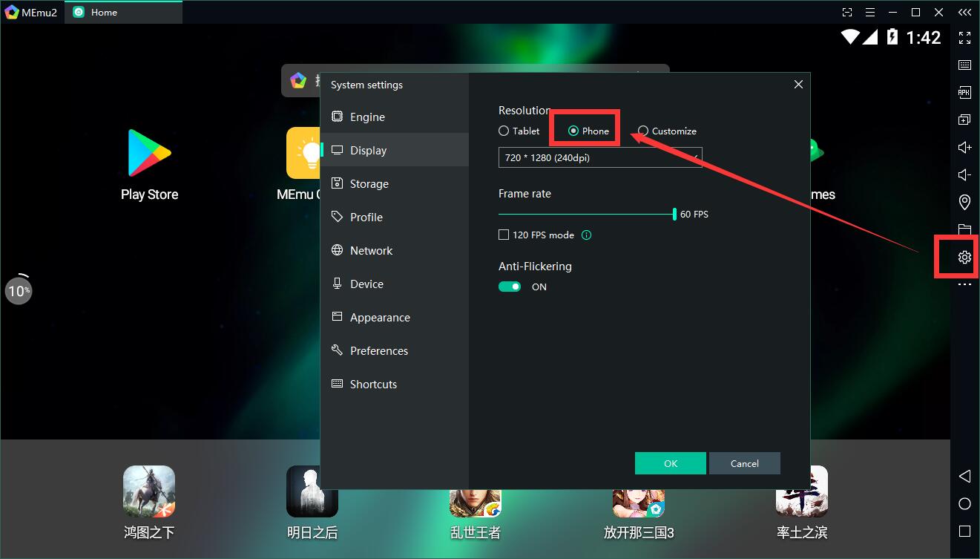Expand the 720 * 1280 resolution dropdown

(x=599, y=157)
